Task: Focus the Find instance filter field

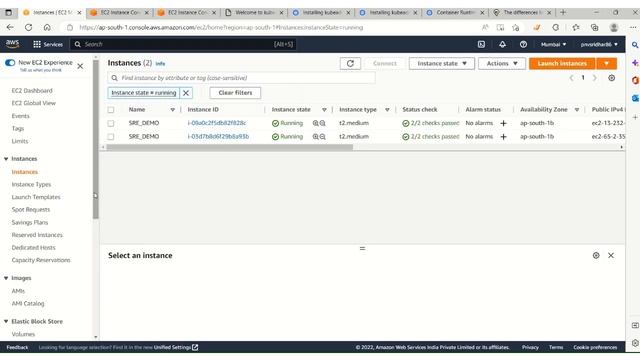Action: (x=242, y=78)
